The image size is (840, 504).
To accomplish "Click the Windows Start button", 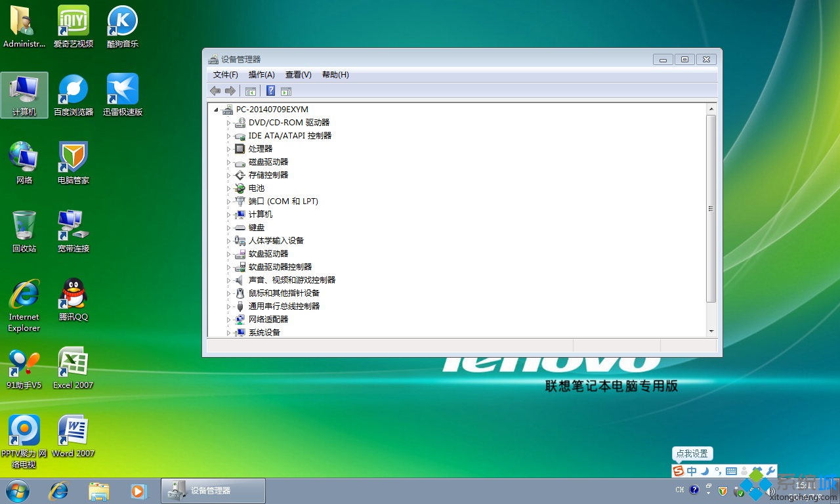I will (x=18, y=490).
